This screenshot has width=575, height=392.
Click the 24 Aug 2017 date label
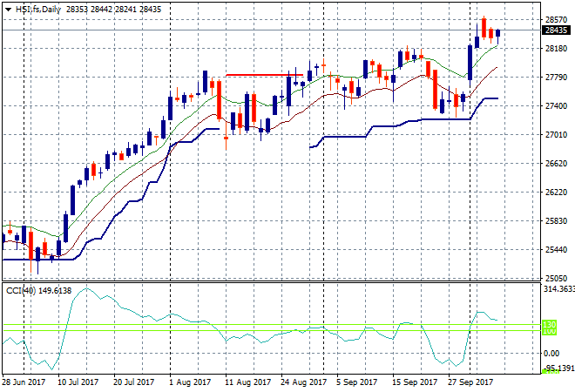tap(304, 382)
